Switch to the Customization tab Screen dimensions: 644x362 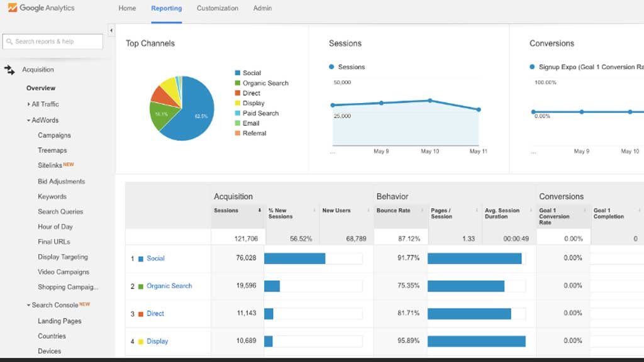tap(217, 8)
